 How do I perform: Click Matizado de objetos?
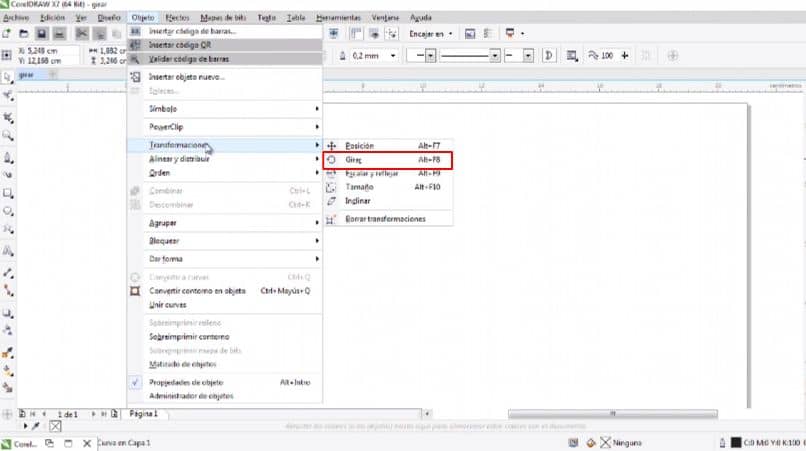[x=225, y=365]
